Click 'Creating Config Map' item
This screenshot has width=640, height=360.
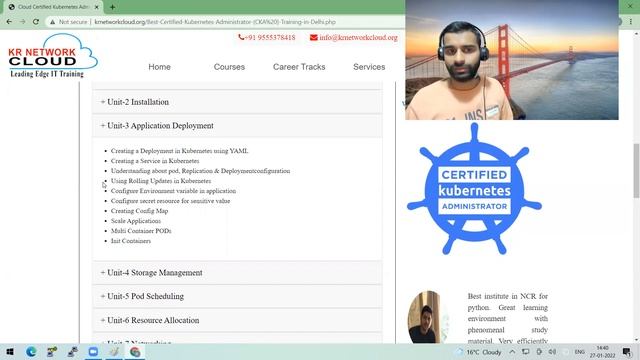pyautogui.click(x=140, y=211)
